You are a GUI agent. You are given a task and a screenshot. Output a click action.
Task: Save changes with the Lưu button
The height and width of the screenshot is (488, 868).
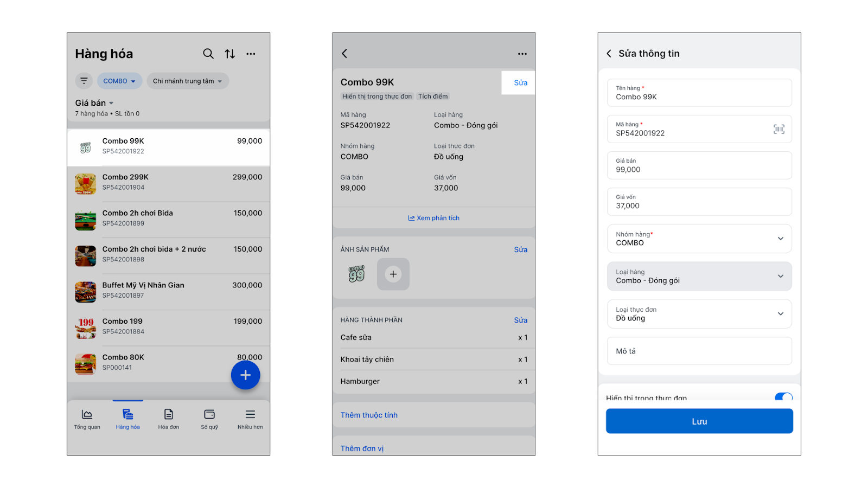coord(699,421)
